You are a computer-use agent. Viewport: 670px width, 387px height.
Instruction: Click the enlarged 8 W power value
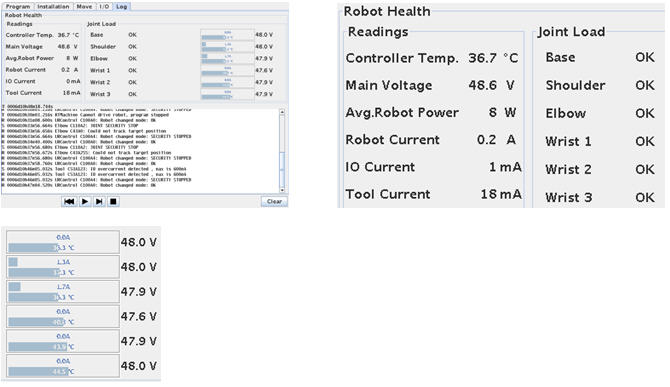(x=502, y=112)
